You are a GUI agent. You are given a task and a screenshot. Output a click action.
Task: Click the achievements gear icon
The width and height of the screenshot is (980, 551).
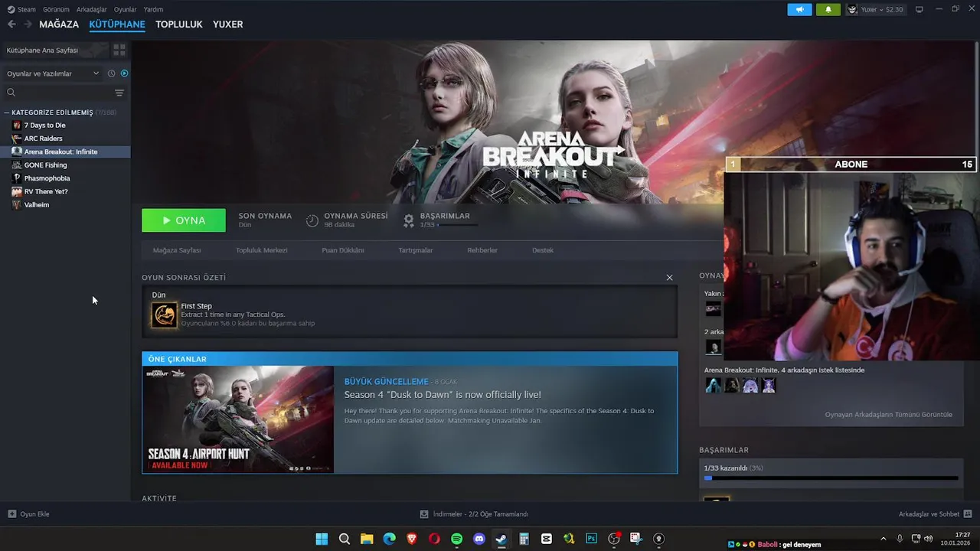click(x=409, y=220)
